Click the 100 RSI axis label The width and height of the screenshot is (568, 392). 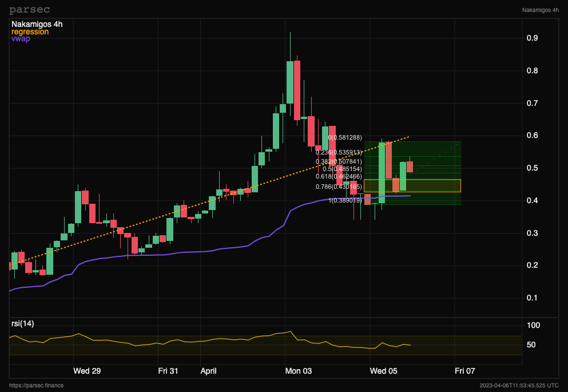coord(533,326)
